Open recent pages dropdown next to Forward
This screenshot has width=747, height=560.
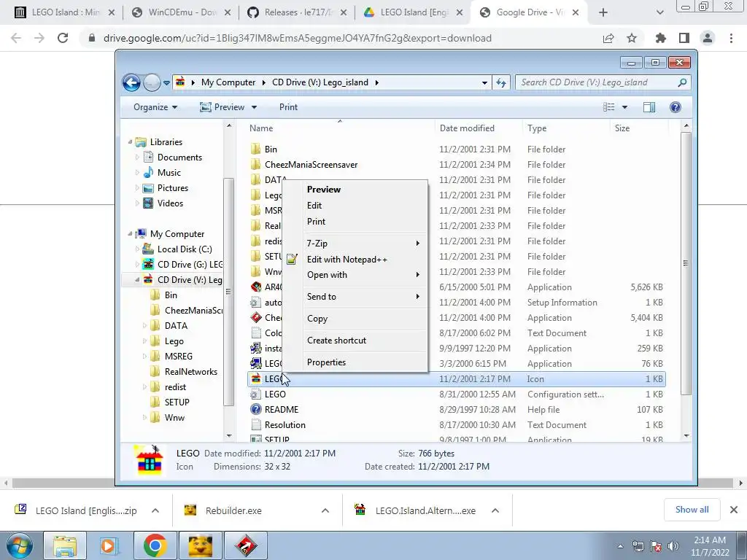pos(166,83)
